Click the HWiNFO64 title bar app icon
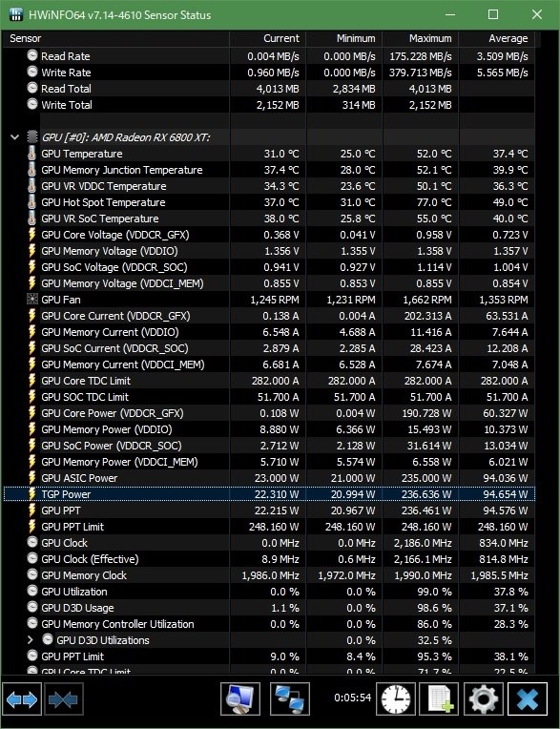Screen dimensions: 560x729 (x=15, y=15)
